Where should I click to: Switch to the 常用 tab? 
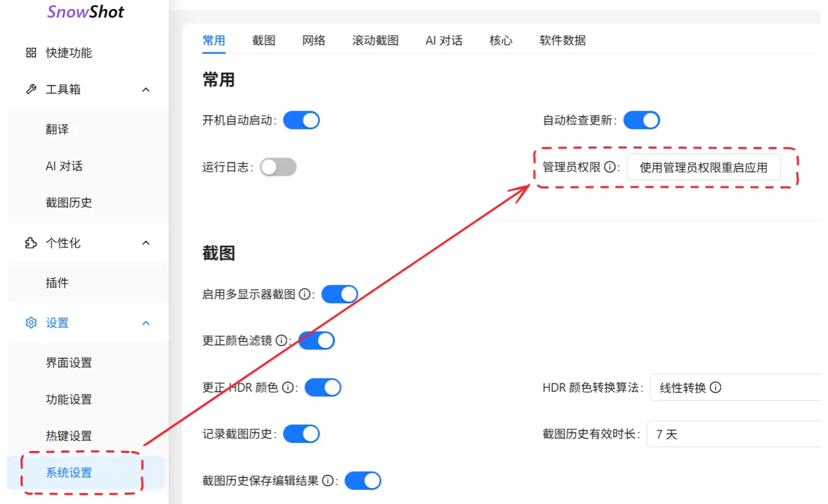[x=214, y=41]
